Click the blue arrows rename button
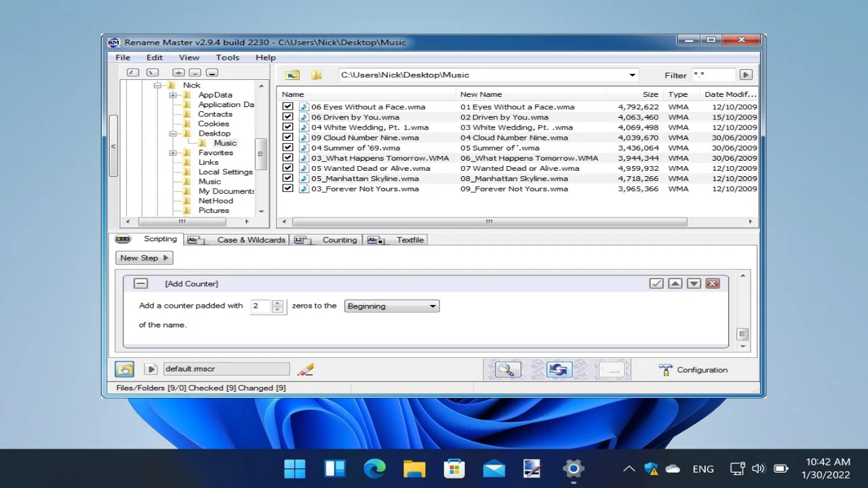The image size is (868, 488). tap(559, 369)
